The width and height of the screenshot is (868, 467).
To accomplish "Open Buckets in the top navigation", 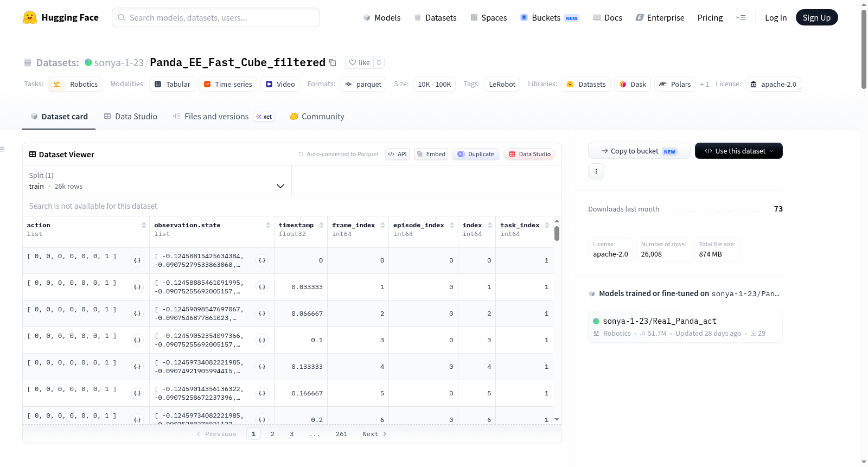I will (550, 18).
